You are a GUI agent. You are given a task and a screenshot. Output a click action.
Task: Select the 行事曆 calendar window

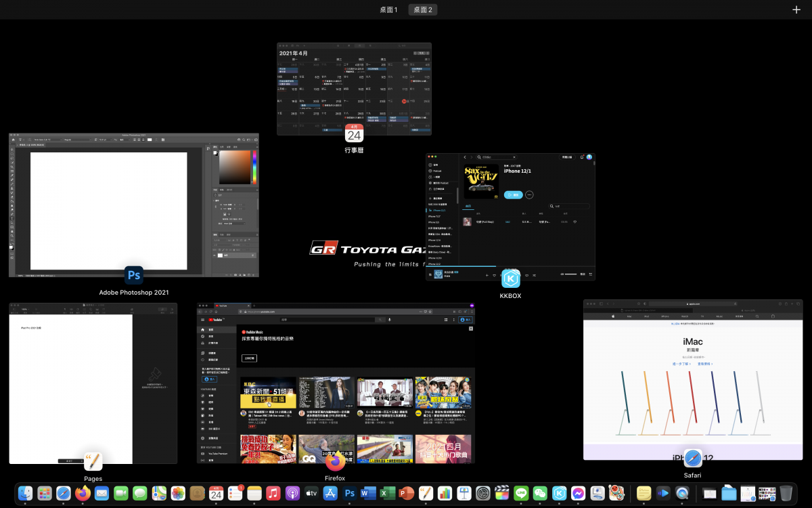(354, 89)
